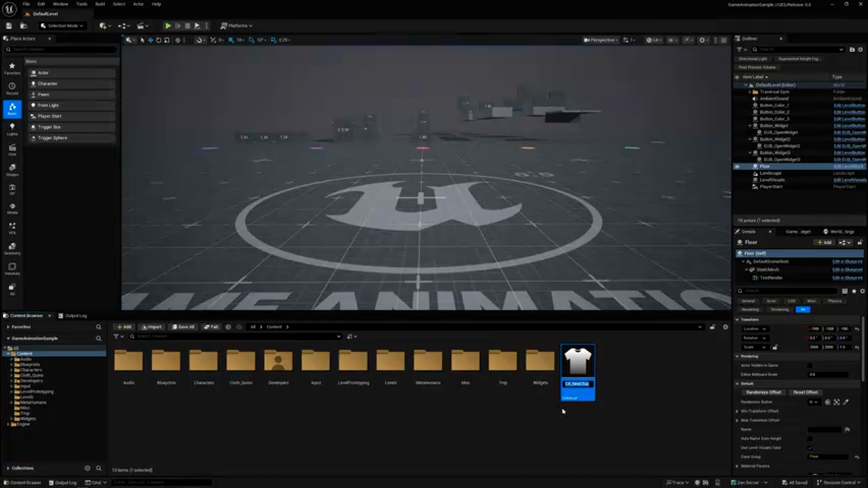The width and height of the screenshot is (868, 488).
Task: Open the Edit menu
Action: click(x=42, y=4)
